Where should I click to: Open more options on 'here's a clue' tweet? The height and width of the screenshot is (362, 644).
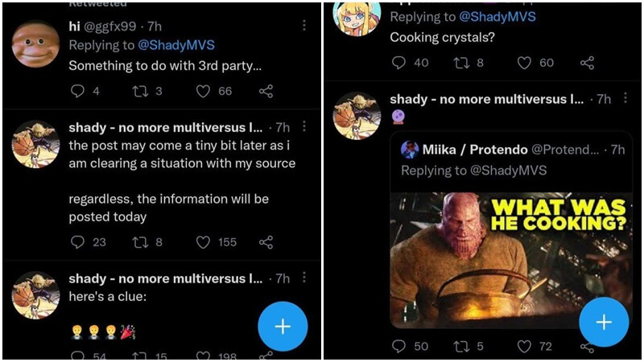(303, 278)
